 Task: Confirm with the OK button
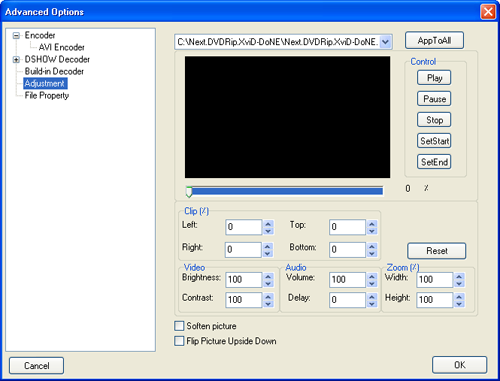click(x=460, y=365)
